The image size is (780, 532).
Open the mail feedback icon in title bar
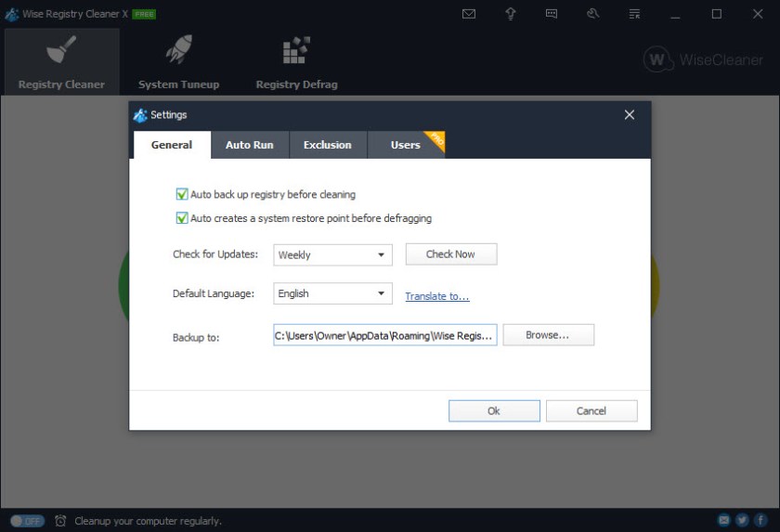(469, 14)
